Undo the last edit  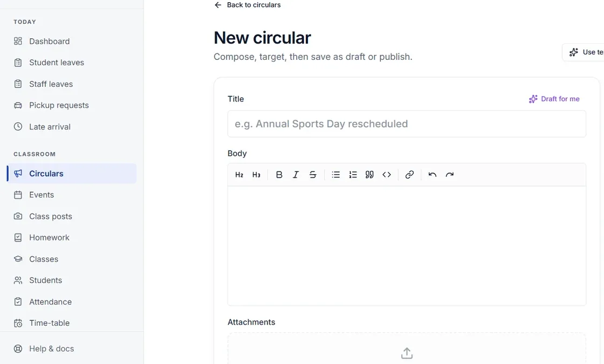(x=432, y=175)
